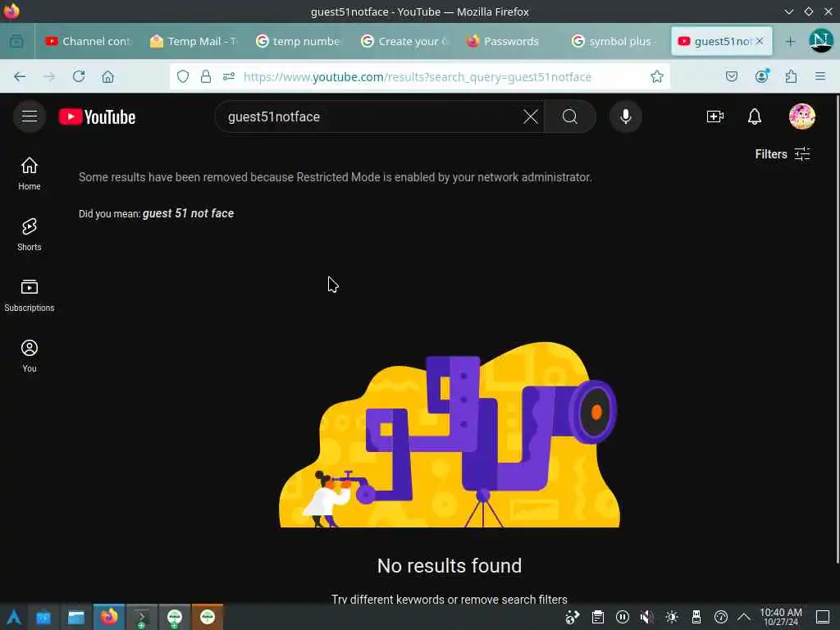Click the page vertical scrollbar
The height and width of the screenshot is (630, 840).
(837, 329)
